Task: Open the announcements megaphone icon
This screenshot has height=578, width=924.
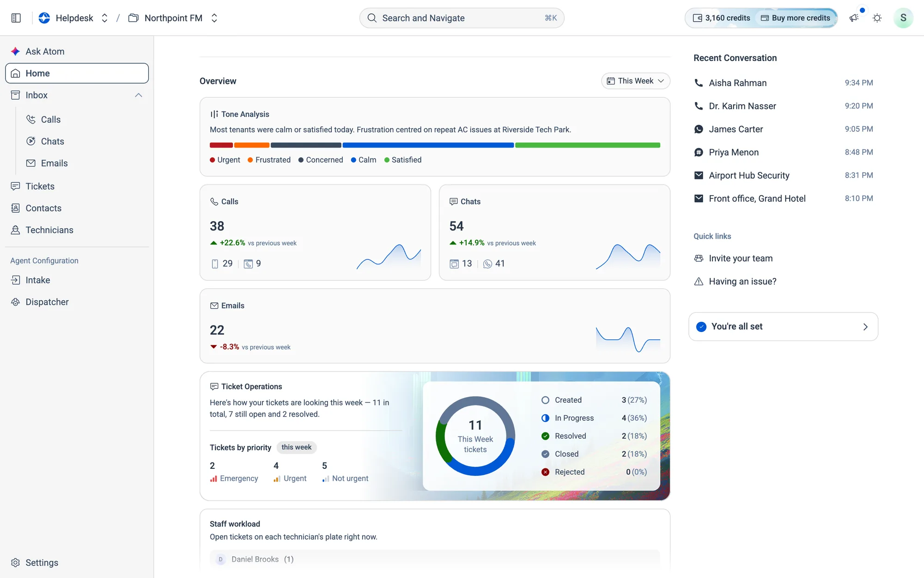Action: (x=854, y=18)
